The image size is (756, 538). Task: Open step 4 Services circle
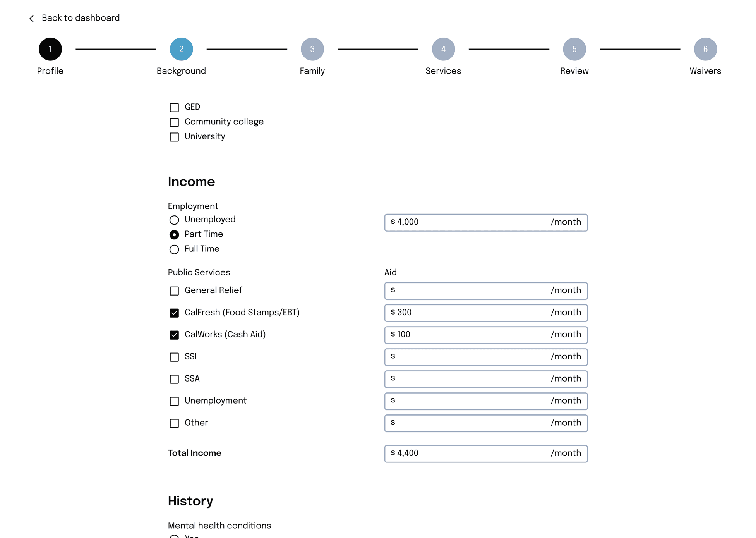pos(443,49)
